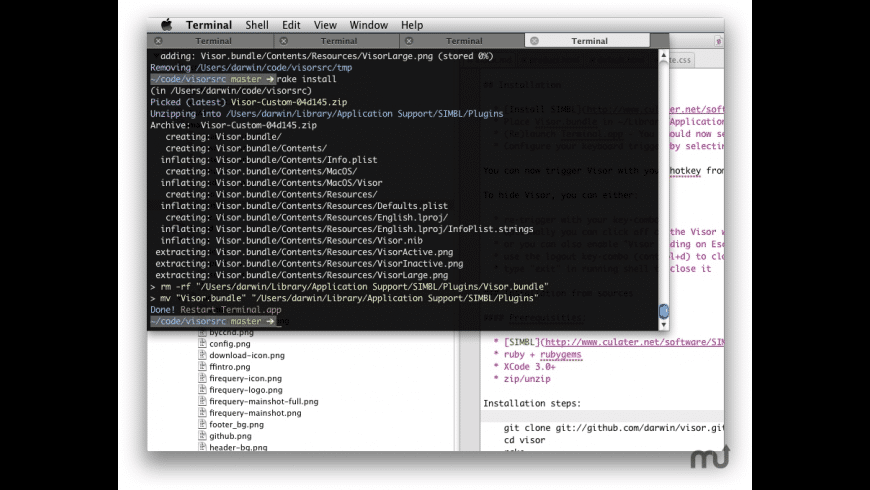The width and height of the screenshot is (870, 490).
Task: Select download-icon.png in the file list
Action: click(x=247, y=356)
